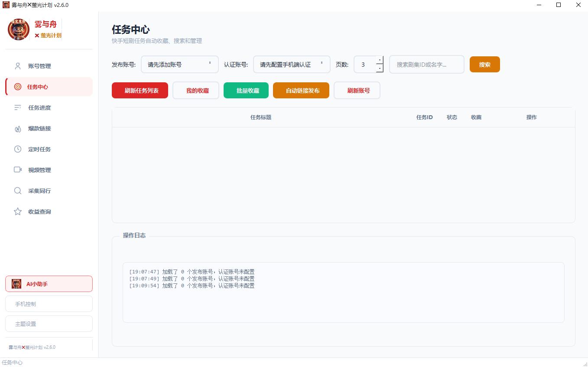
Task: Click the 收益查询 star icon
Action: [x=17, y=211]
